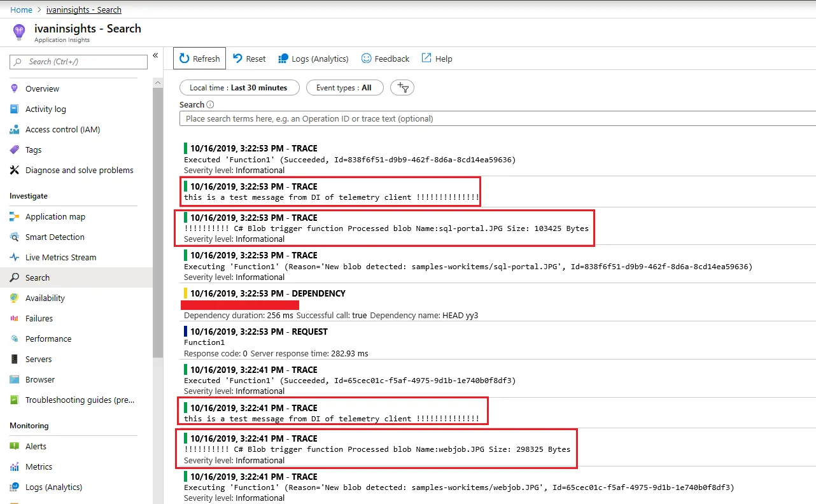Click the Diagnose and solve problems wrench icon
Image resolution: width=816 pixels, height=504 pixels.
15,170
